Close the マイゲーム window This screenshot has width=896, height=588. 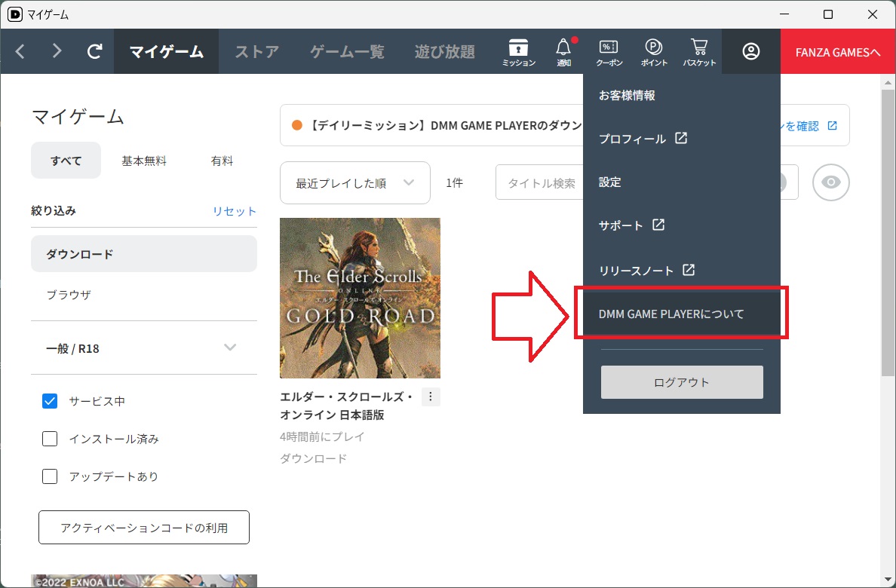(x=873, y=14)
